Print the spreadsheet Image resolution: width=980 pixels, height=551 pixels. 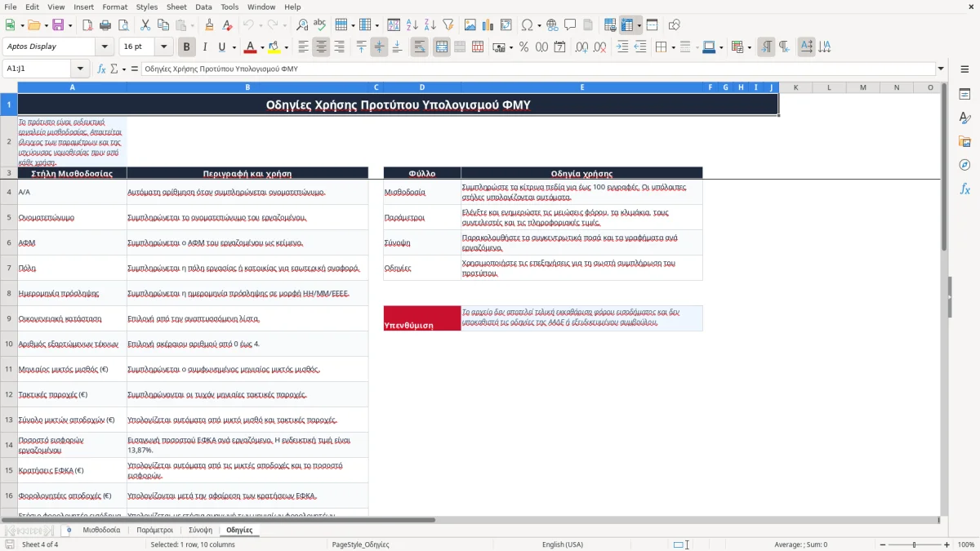point(105,25)
